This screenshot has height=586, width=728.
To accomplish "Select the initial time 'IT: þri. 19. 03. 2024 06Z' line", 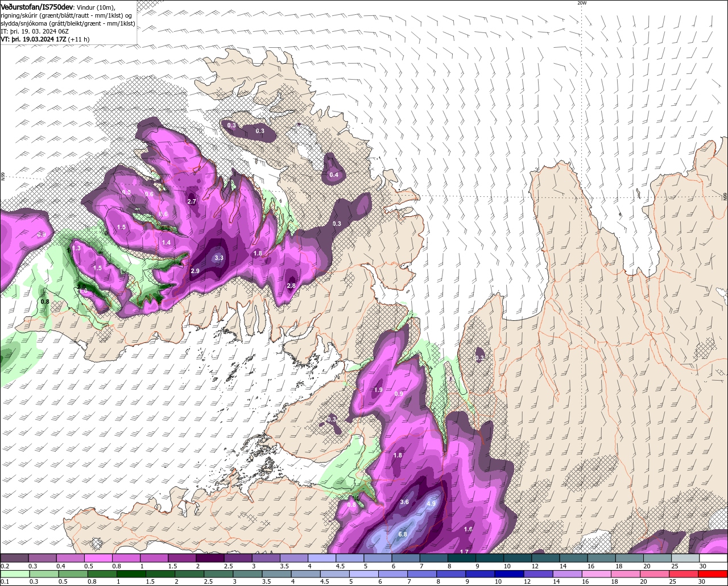I will [35, 31].
